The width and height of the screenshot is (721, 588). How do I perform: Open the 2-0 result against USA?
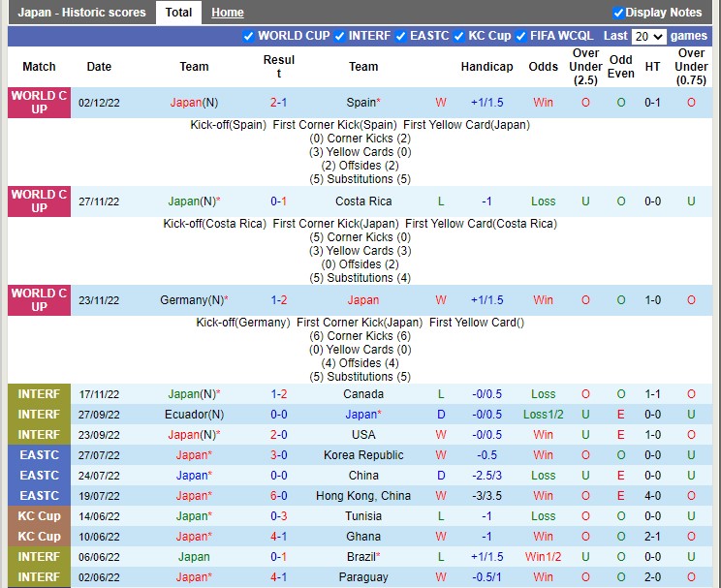click(x=279, y=435)
